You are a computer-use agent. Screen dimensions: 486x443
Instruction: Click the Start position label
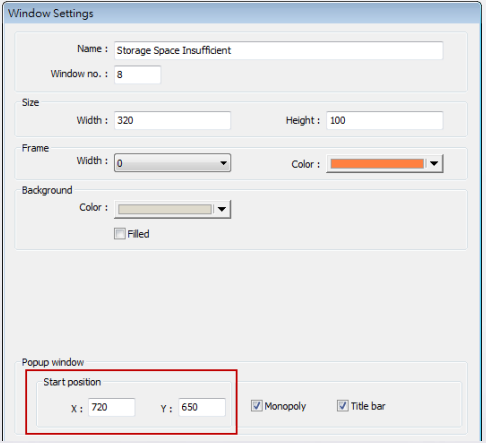coord(72,382)
